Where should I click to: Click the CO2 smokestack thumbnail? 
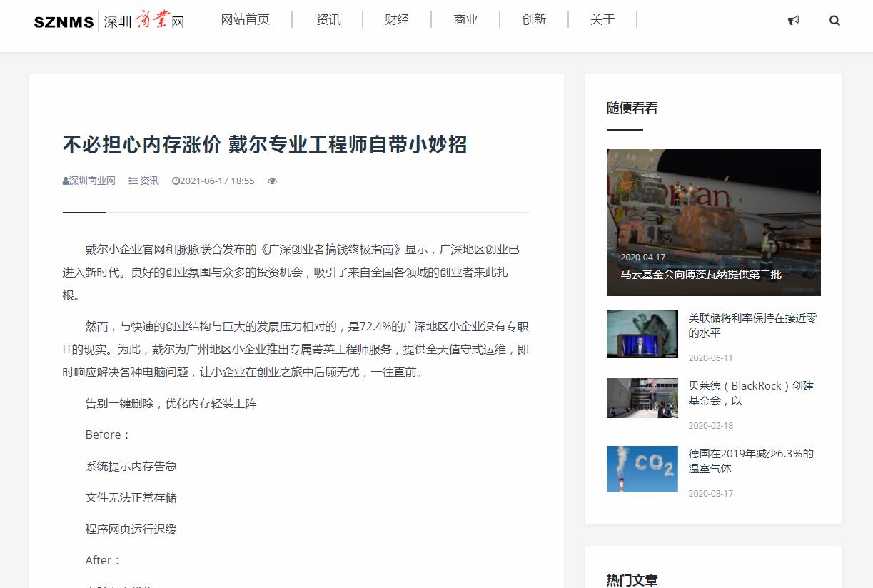(642, 469)
